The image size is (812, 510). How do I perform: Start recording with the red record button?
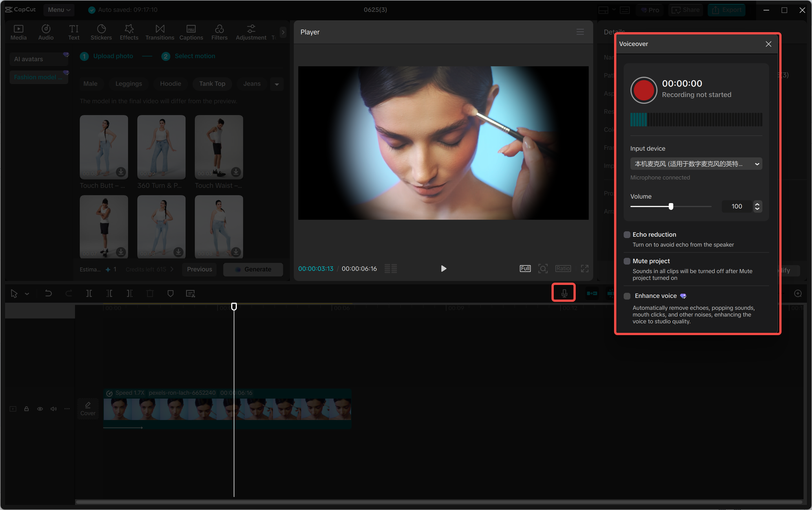(643, 90)
